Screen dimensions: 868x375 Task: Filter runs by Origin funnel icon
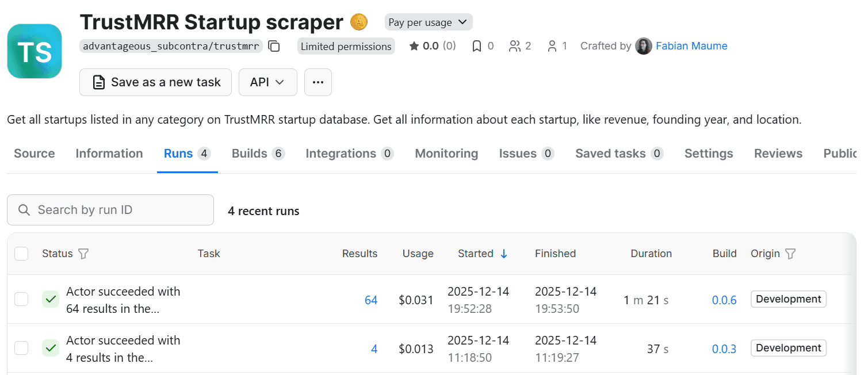tap(790, 254)
